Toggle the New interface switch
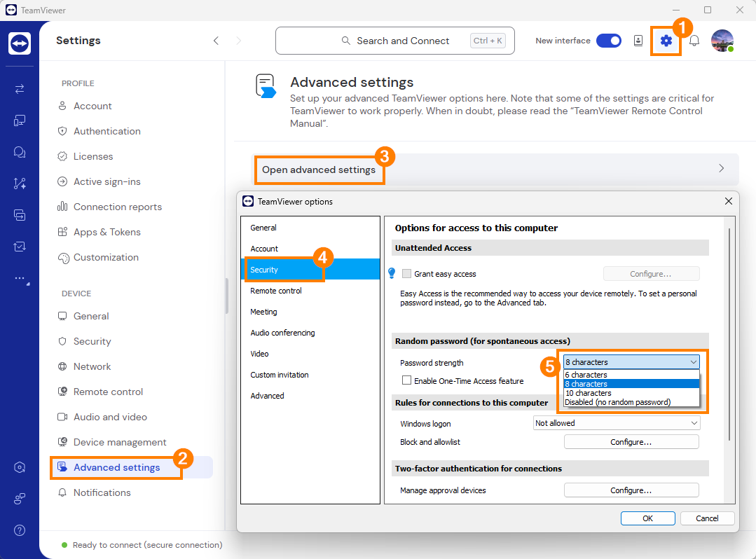The width and height of the screenshot is (756, 559). tap(608, 41)
